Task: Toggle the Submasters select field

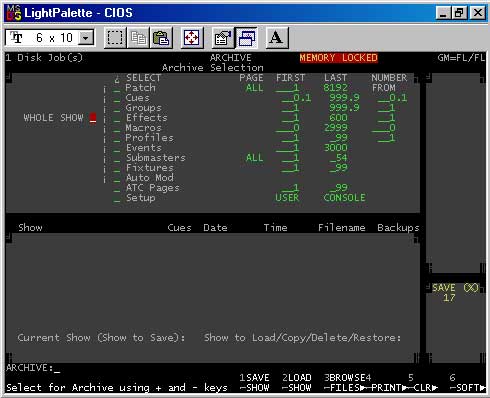Action: 117,159
